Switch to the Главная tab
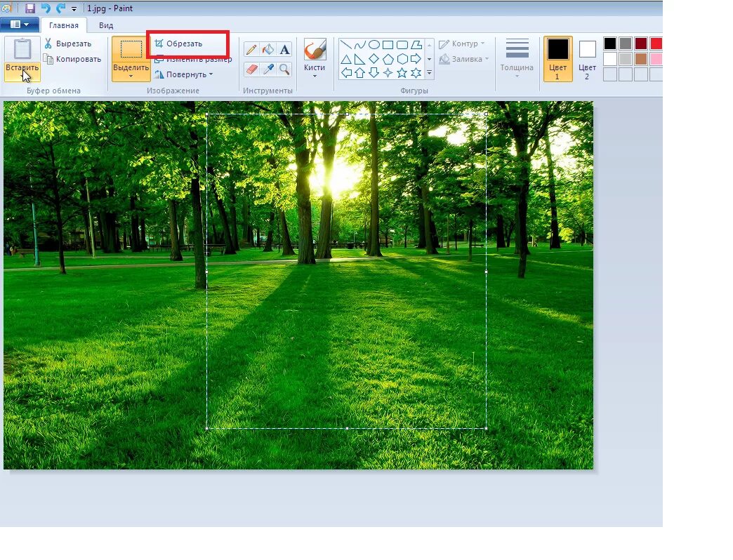Viewport: 733px width, 560px height. [64, 25]
